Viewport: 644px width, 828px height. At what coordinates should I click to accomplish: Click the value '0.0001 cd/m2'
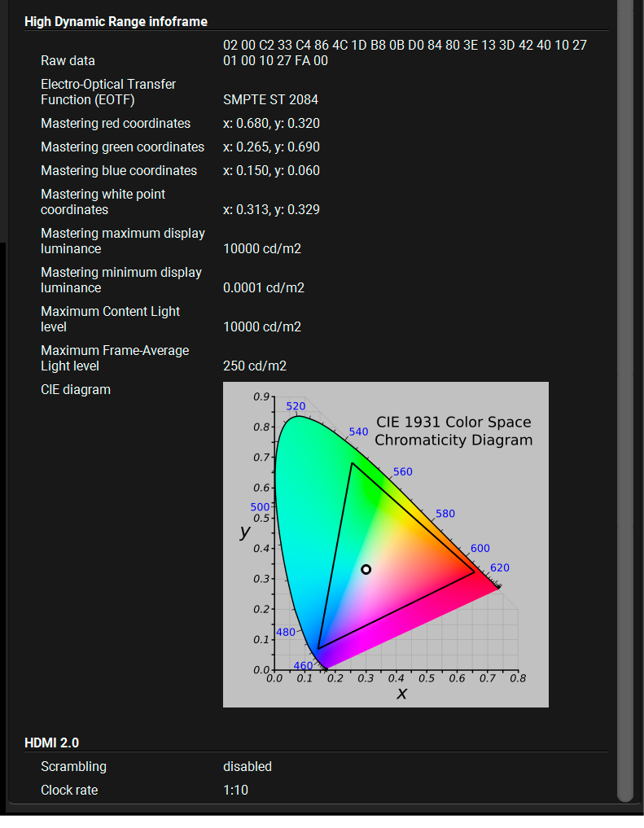point(264,287)
